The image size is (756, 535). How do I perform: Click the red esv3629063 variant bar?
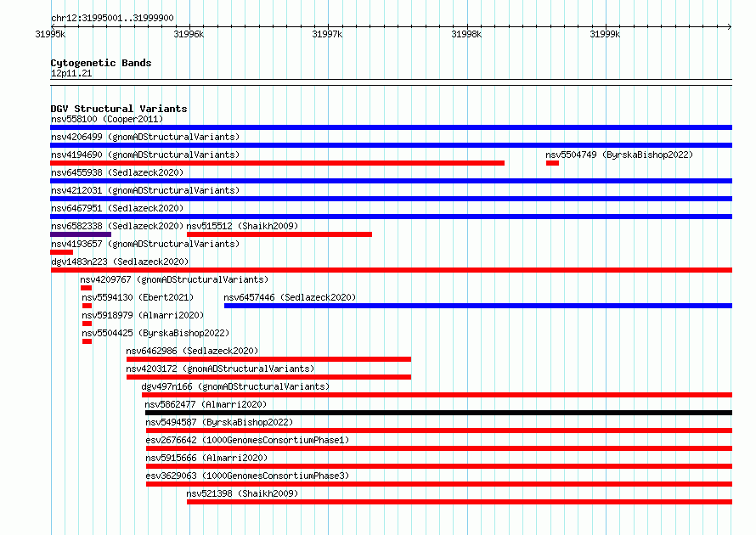pyautogui.click(x=439, y=484)
